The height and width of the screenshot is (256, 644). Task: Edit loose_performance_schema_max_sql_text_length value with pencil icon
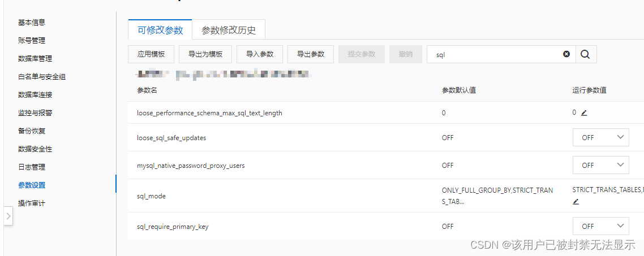pos(584,113)
